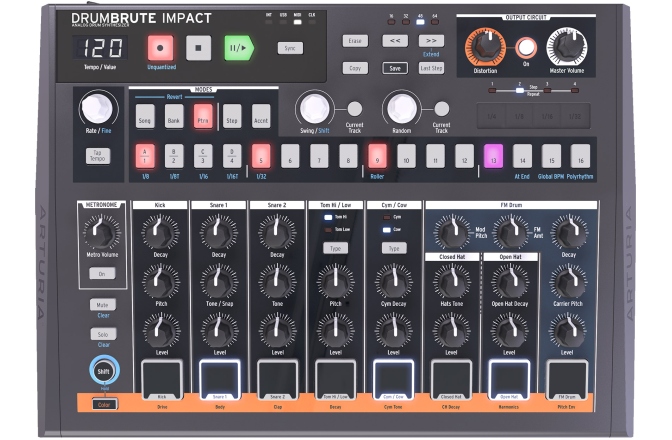Click the Carrier Pitch knob
This screenshot has height=440, width=672.
(568, 281)
